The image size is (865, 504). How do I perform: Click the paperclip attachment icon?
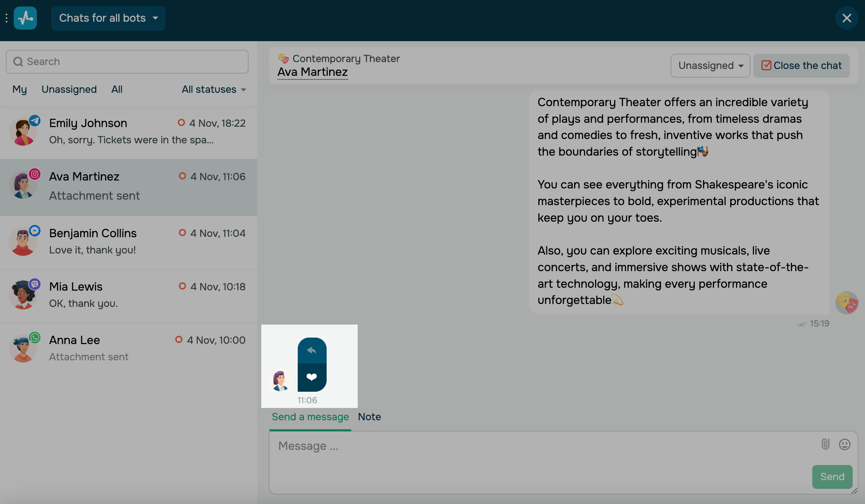coord(825,444)
